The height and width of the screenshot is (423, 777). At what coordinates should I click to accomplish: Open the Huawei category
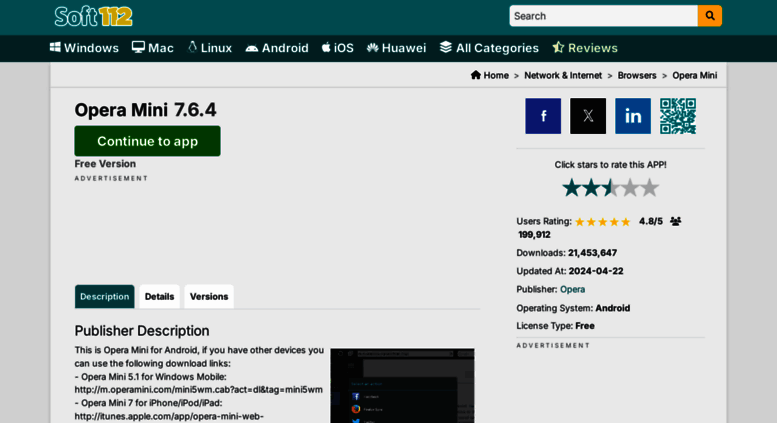(x=396, y=48)
